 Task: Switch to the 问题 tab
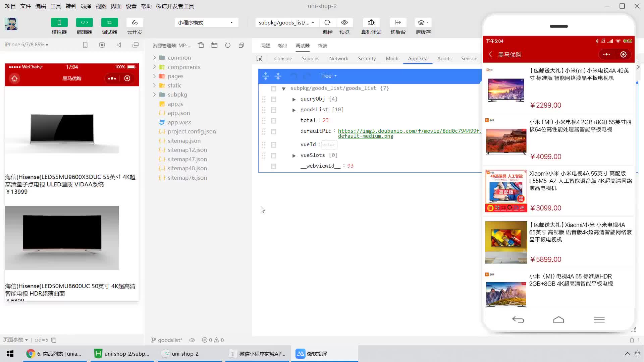pyautogui.click(x=265, y=46)
